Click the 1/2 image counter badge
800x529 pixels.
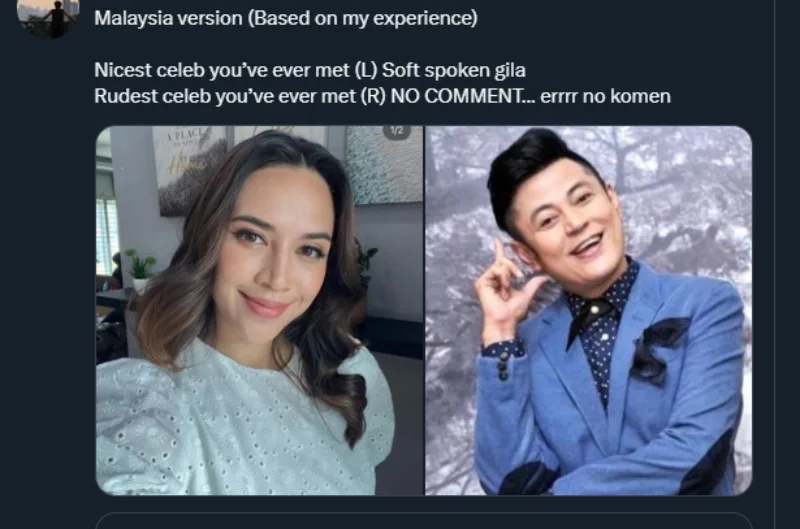pyautogui.click(x=397, y=132)
